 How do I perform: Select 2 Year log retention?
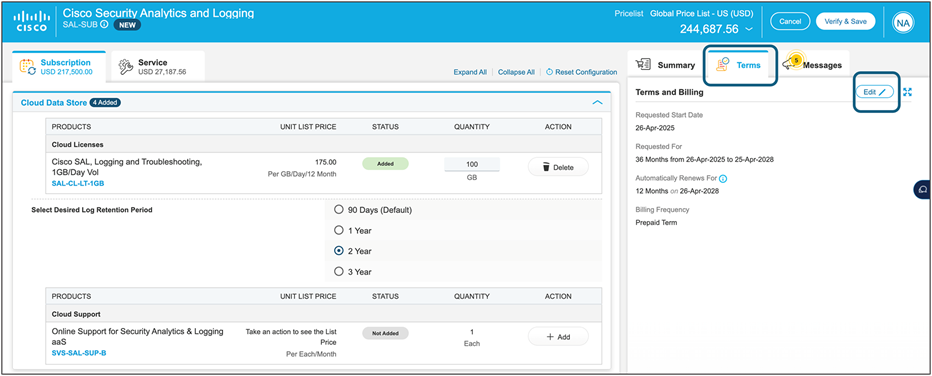(339, 251)
